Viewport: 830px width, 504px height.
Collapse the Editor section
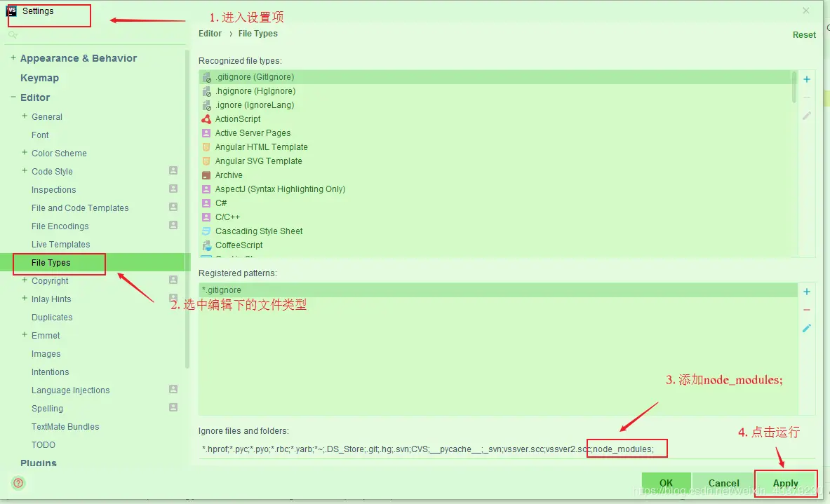tap(12, 97)
